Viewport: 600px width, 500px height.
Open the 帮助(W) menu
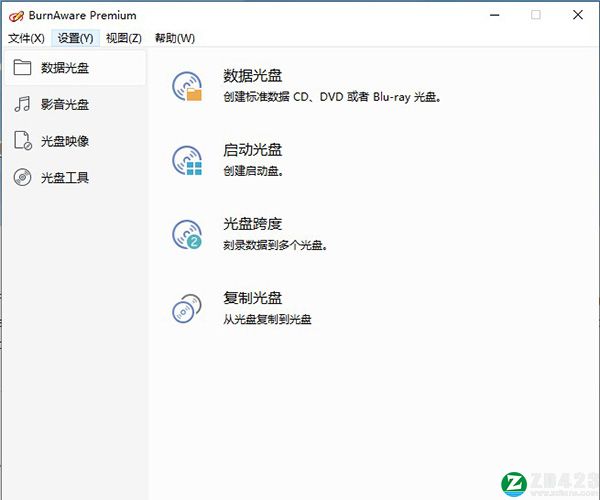(174, 38)
